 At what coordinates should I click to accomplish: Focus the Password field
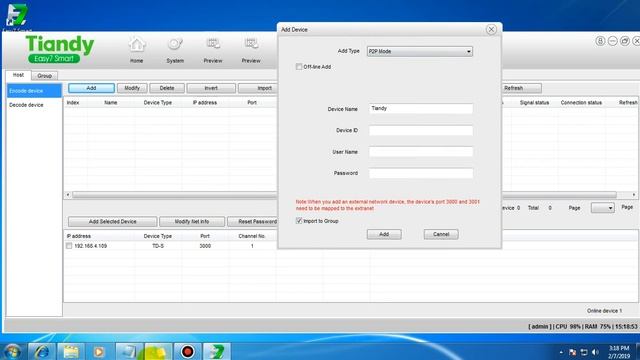tap(421, 173)
